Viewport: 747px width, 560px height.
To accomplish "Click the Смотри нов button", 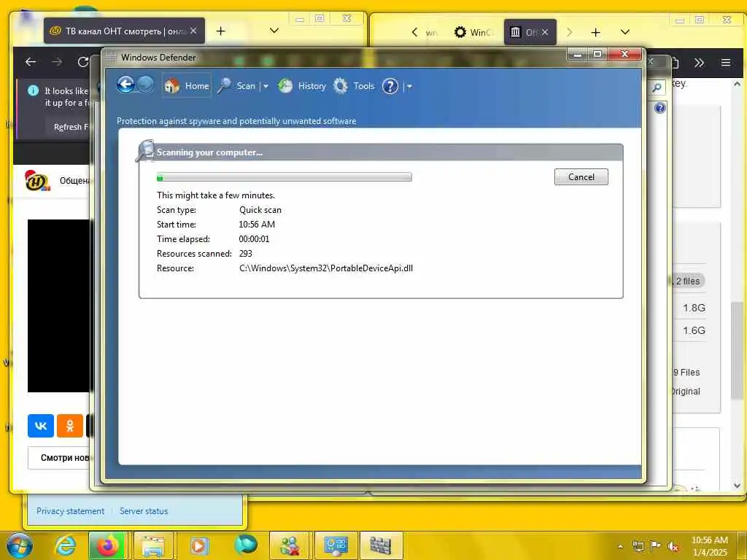I will (x=60, y=458).
